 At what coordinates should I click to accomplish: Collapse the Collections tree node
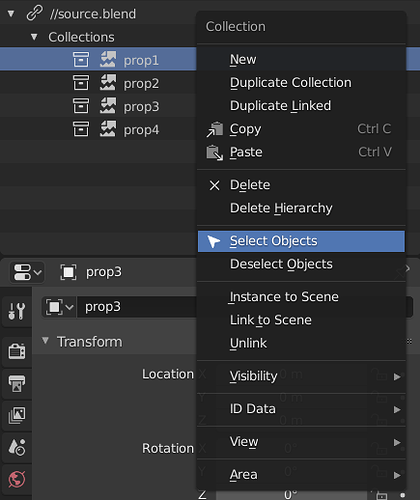[34, 37]
